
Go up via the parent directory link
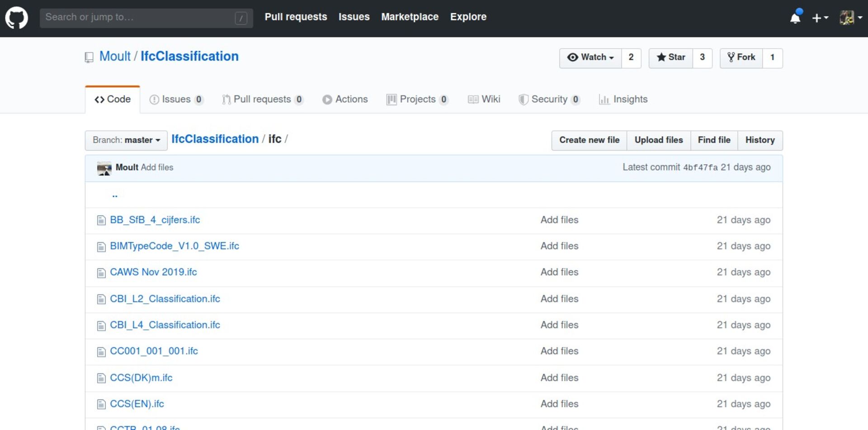pos(115,195)
